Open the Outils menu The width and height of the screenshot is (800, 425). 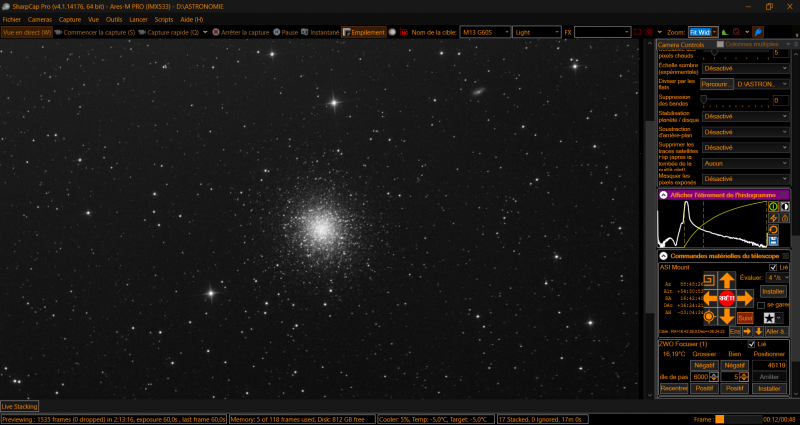coord(114,19)
